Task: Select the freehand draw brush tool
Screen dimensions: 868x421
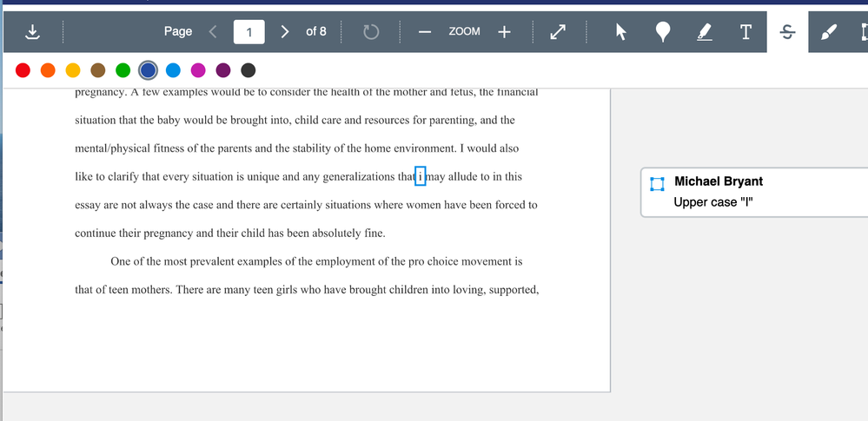Action: click(x=829, y=32)
